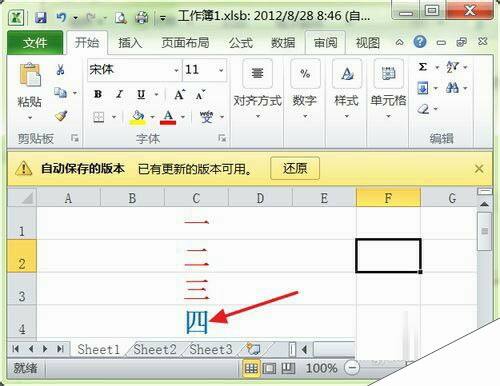The width and height of the screenshot is (500, 386).
Task: Open the 审阅 tab
Action: tap(325, 43)
